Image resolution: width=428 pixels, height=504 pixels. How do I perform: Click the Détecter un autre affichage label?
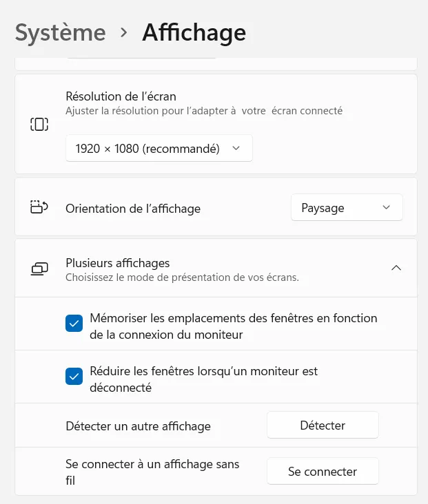click(138, 426)
